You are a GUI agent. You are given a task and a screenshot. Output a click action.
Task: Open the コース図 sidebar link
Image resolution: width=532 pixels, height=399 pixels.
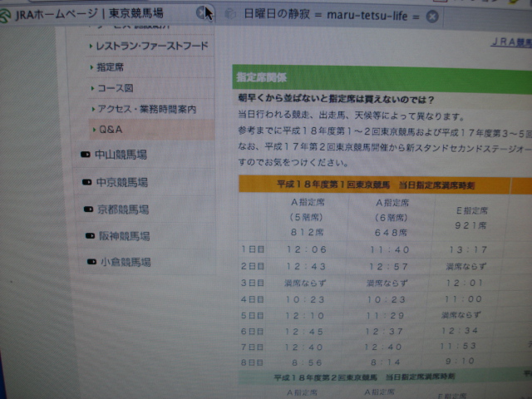[115, 87]
